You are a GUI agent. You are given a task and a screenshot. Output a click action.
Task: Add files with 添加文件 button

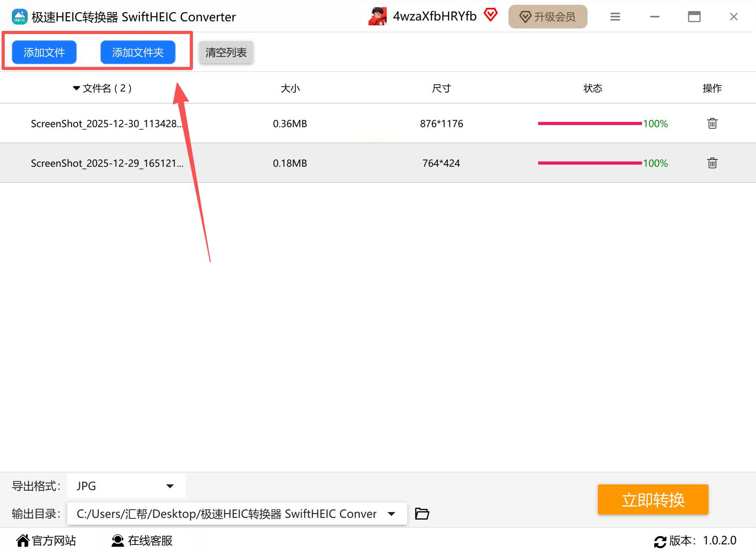coord(44,52)
